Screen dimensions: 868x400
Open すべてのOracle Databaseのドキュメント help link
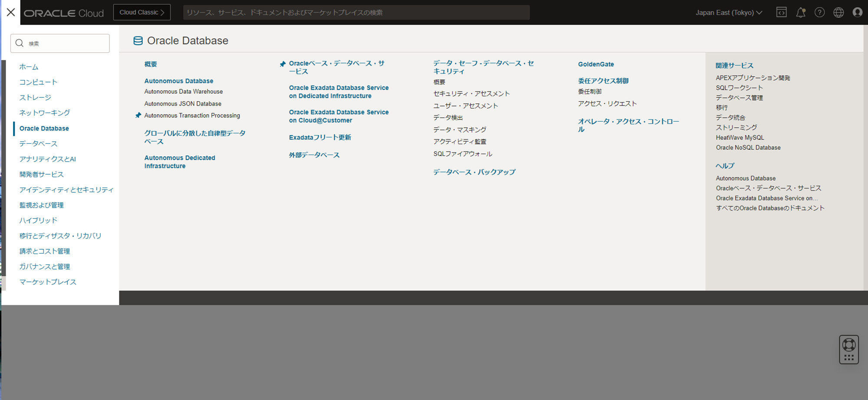[x=770, y=208]
